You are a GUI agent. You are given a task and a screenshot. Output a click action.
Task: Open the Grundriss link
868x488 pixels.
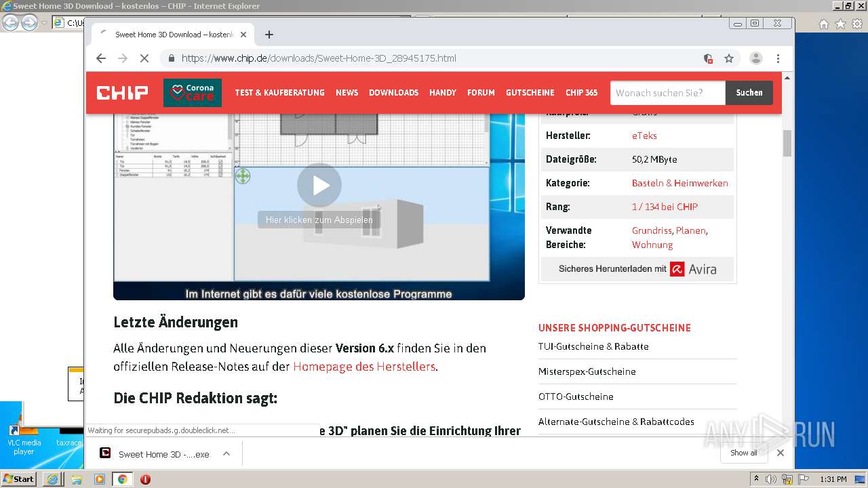652,230
